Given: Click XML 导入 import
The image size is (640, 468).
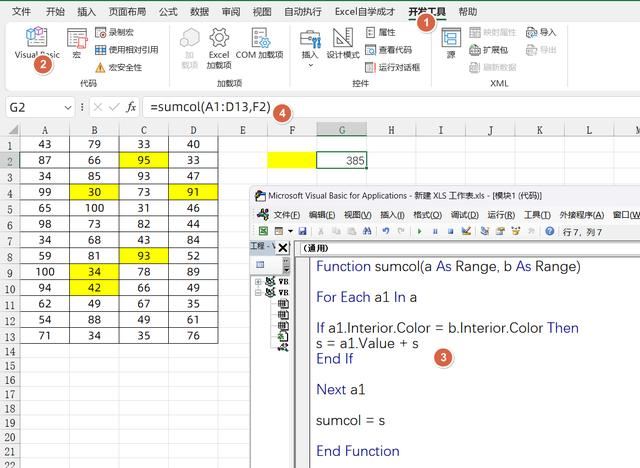Looking at the screenshot, I should coord(541,32).
